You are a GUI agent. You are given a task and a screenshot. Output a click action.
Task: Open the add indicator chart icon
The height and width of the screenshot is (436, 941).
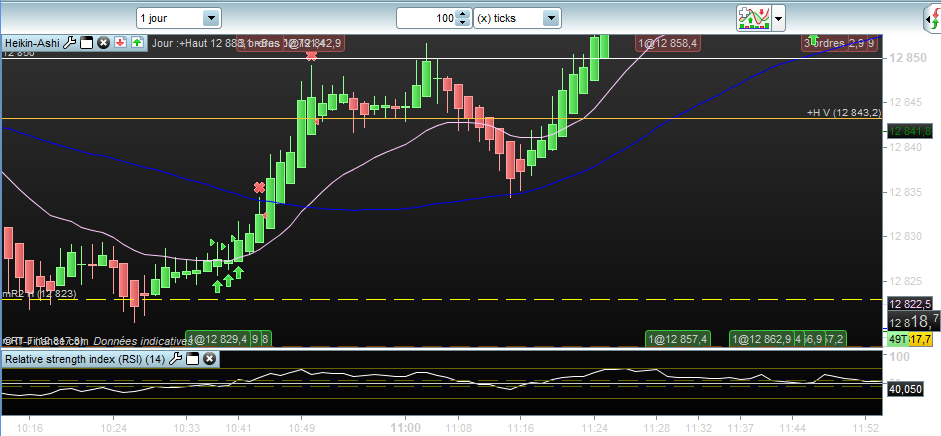coord(754,19)
